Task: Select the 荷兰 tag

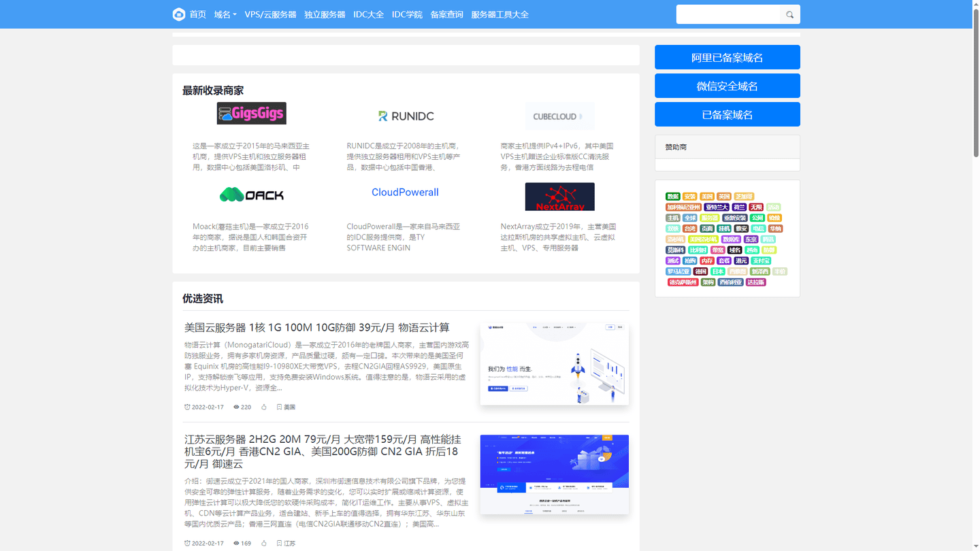Action: click(739, 207)
